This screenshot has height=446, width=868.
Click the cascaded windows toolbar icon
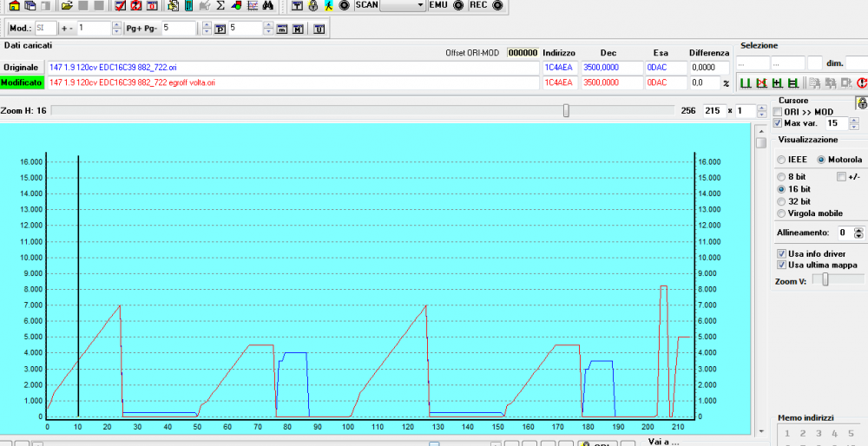coord(30,5)
